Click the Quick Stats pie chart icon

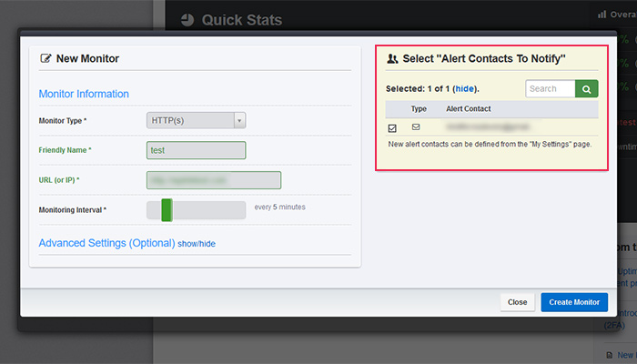pyautogui.click(x=187, y=19)
